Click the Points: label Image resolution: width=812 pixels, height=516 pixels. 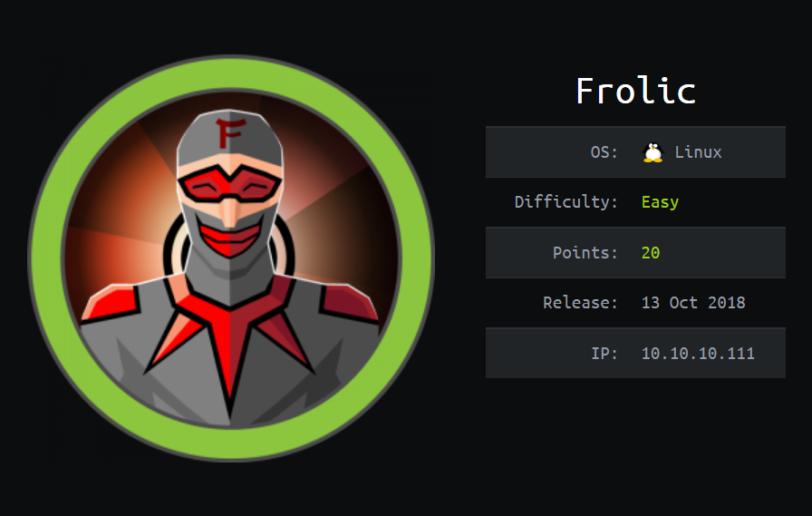pyautogui.click(x=585, y=253)
